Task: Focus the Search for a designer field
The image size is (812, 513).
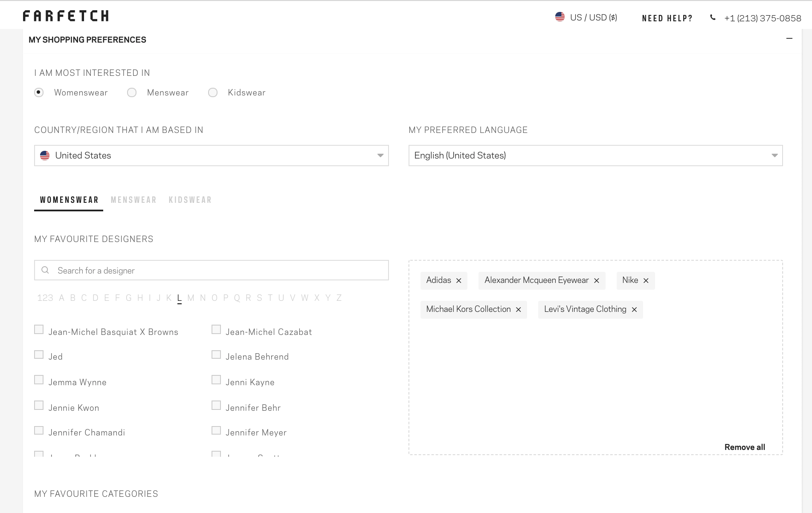Action: 212,270
